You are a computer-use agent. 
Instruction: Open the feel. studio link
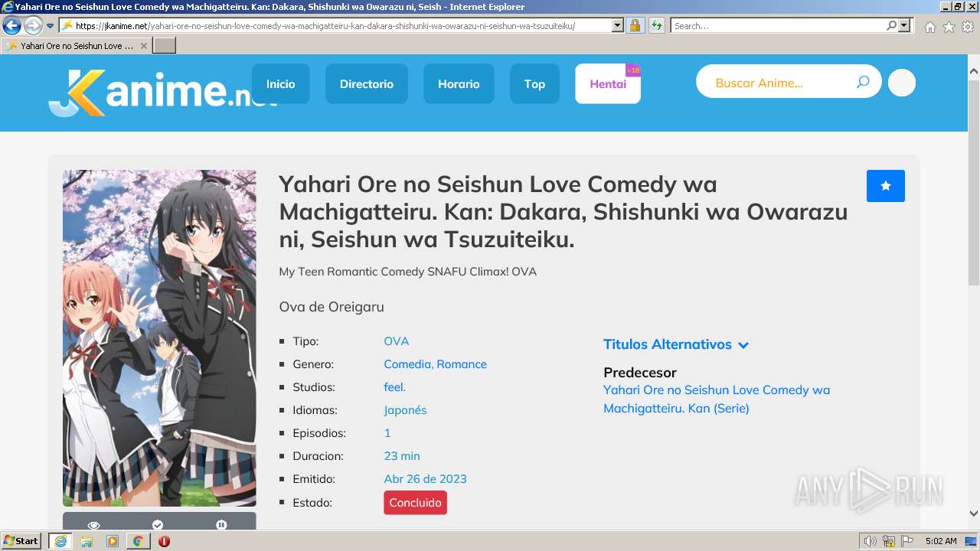point(394,387)
